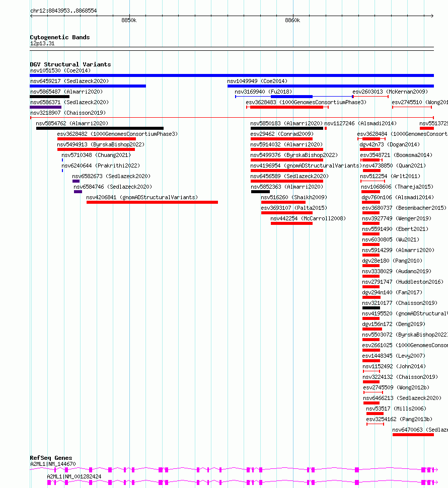Click nsv5499376 (ByrskaBishop2022) label
This screenshot has width=448, height=488.
click(x=294, y=155)
